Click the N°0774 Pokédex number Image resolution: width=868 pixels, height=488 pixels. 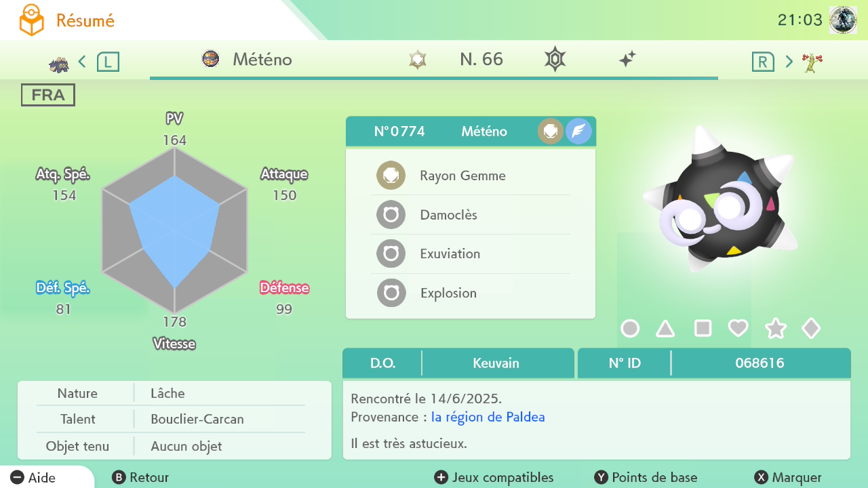click(399, 131)
